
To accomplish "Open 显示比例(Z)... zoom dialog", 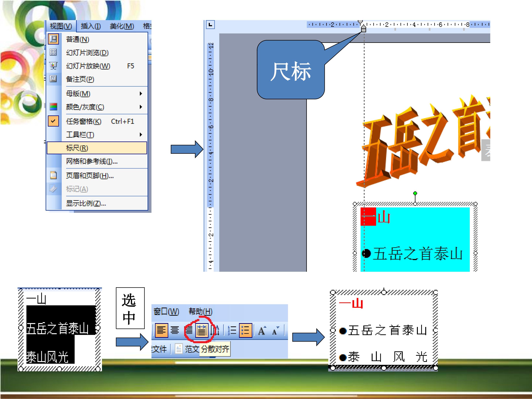I will [x=97, y=203].
